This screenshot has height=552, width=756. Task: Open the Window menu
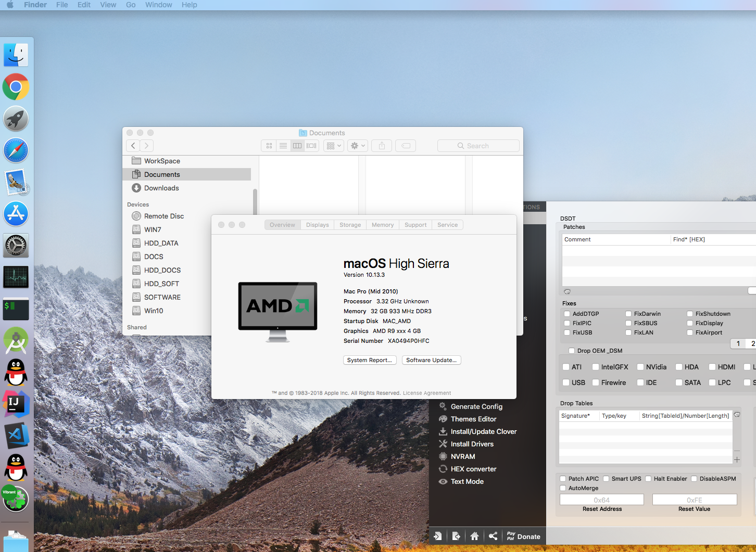[159, 5]
